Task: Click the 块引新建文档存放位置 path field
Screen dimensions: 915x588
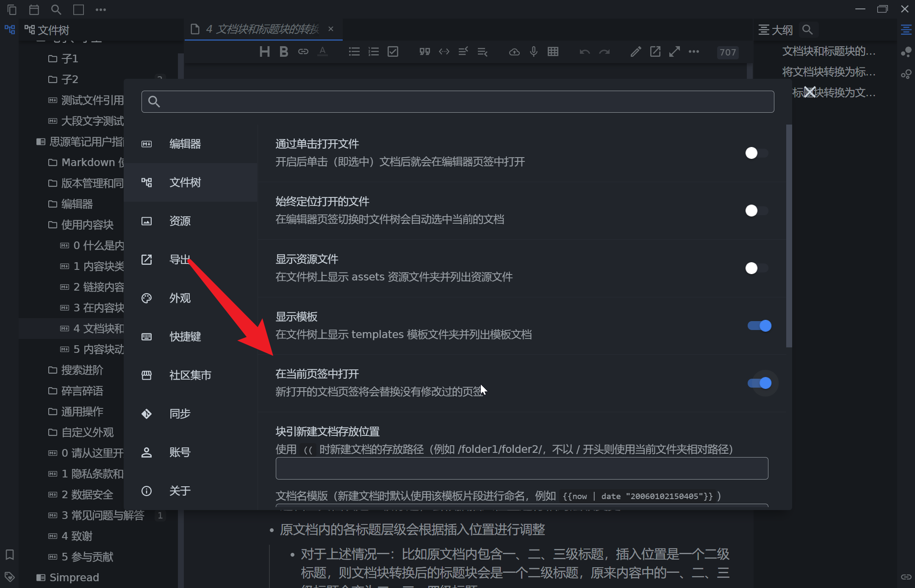Action: (x=521, y=468)
